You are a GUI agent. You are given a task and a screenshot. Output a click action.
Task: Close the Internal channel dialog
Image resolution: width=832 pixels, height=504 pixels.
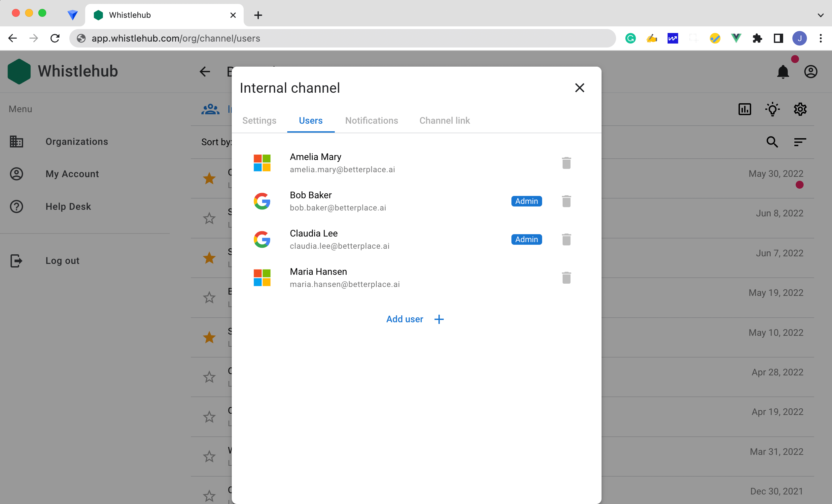[579, 88]
